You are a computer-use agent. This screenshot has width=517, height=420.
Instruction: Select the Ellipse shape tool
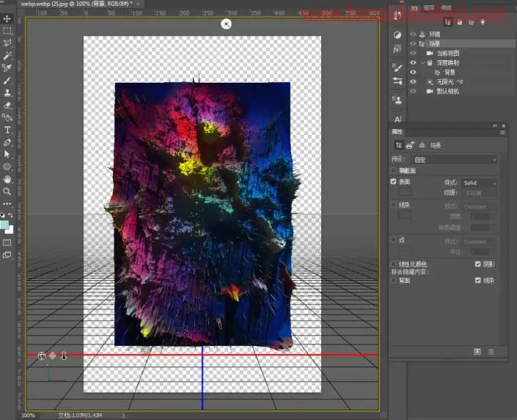click(7, 166)
